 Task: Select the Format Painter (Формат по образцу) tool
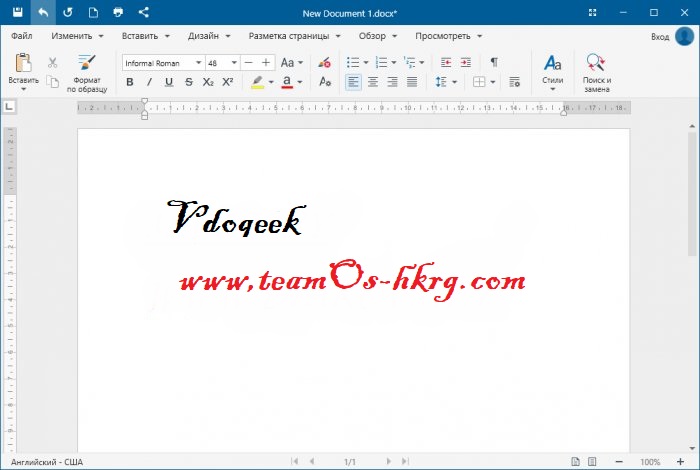click(85, 73)
